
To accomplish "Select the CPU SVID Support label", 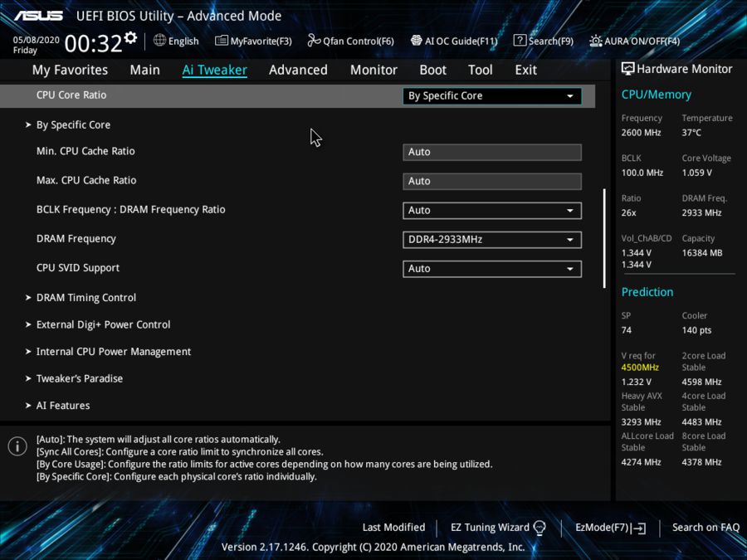I will click(x=78, y=268).
